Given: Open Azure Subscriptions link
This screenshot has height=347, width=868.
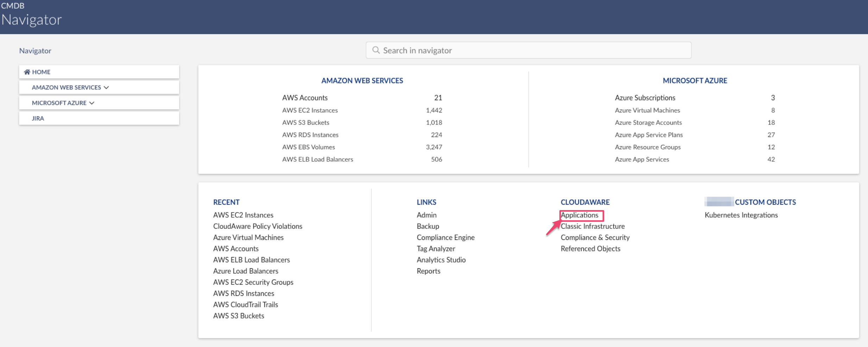Looking at the screenshot, I should [645, 97].
